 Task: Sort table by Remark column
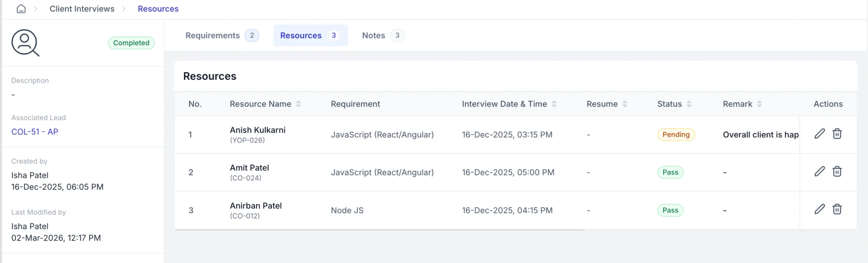point(759,104)
